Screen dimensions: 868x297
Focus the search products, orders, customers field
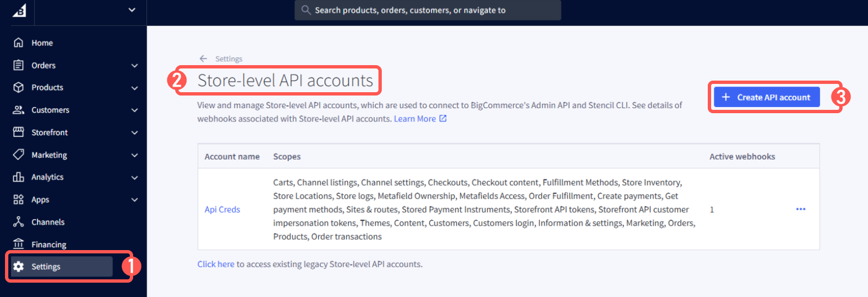[x=428, y=10]
